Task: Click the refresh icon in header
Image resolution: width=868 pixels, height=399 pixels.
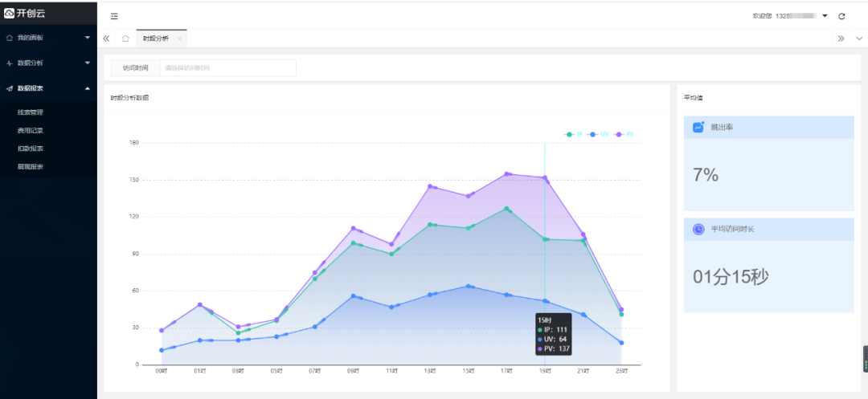Action: 841,16
